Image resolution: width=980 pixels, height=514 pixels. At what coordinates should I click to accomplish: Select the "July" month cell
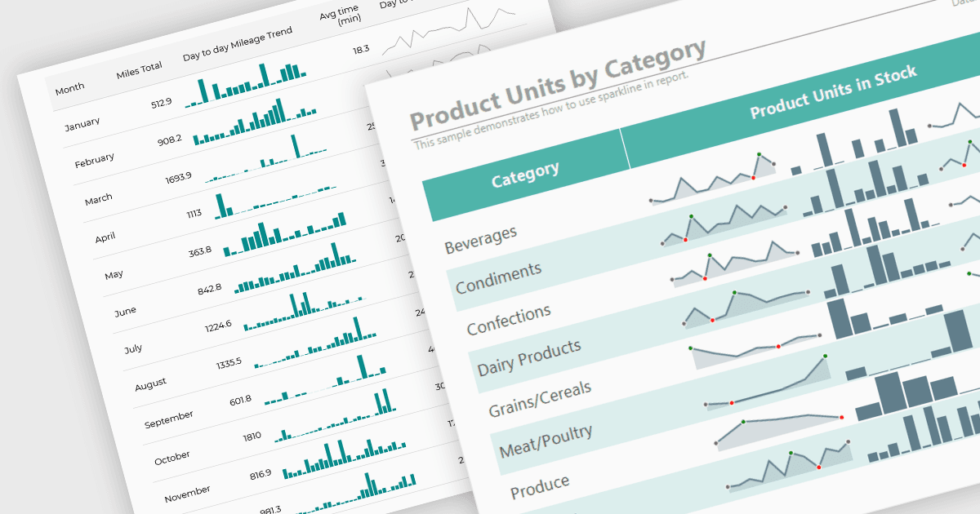(x=132, y=348)
